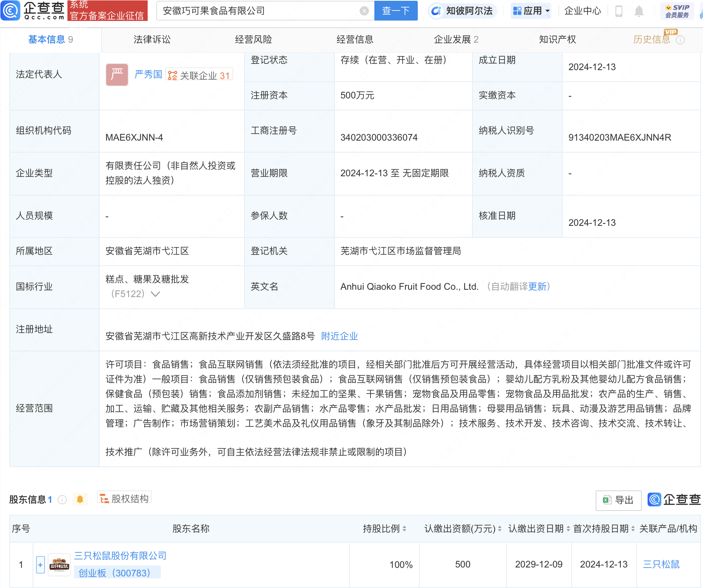This screenshot has height=588, width=703.
Task: Switch to the 法律诉讼 tab
Action: [x=152, y=40]
